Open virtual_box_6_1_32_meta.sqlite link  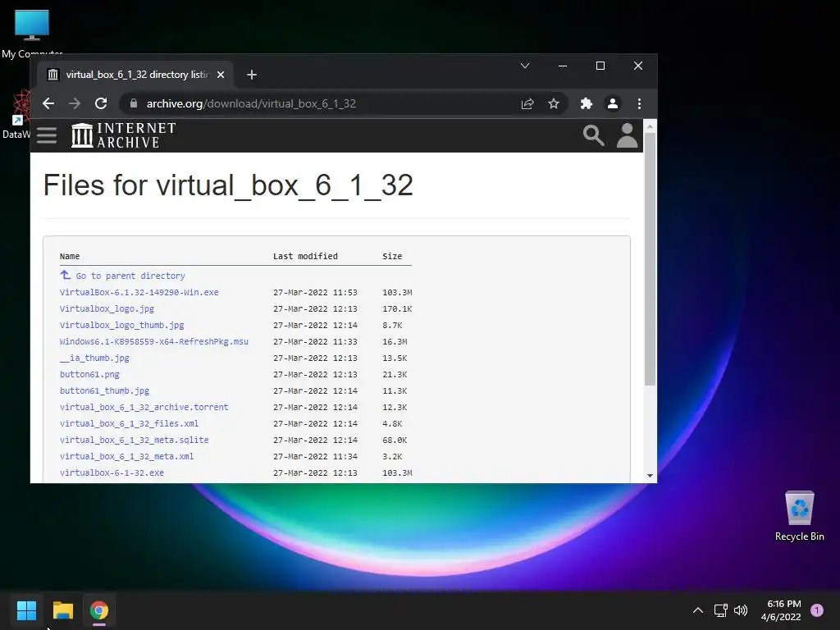(135, 440)
